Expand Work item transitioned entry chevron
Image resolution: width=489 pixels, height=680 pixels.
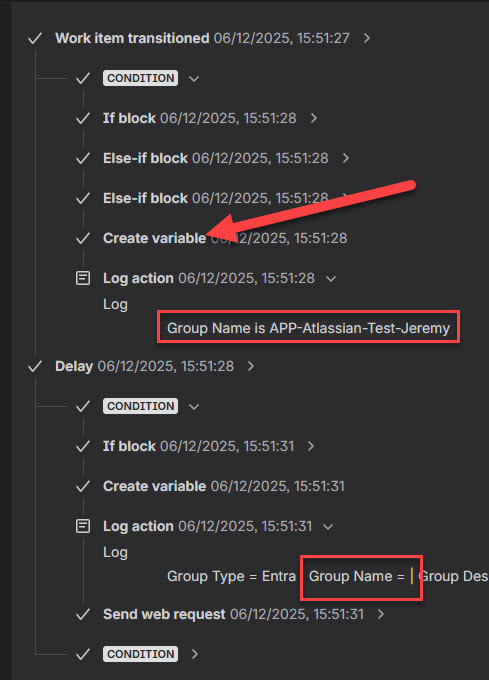(x=367, y=38)
